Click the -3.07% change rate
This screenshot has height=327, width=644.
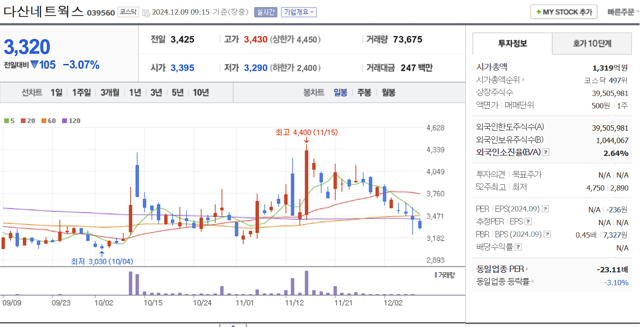tap(81, 65)
